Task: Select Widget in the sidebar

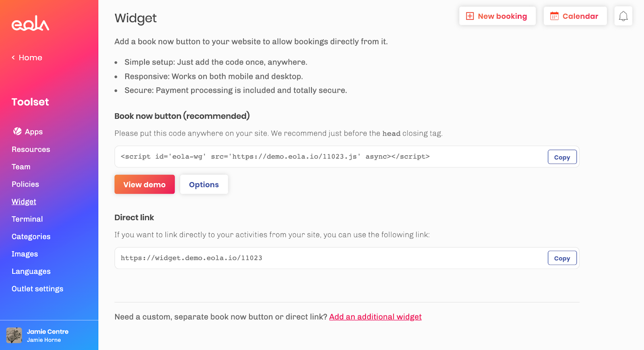Action: pyautogui.click(x=24, y=202)
